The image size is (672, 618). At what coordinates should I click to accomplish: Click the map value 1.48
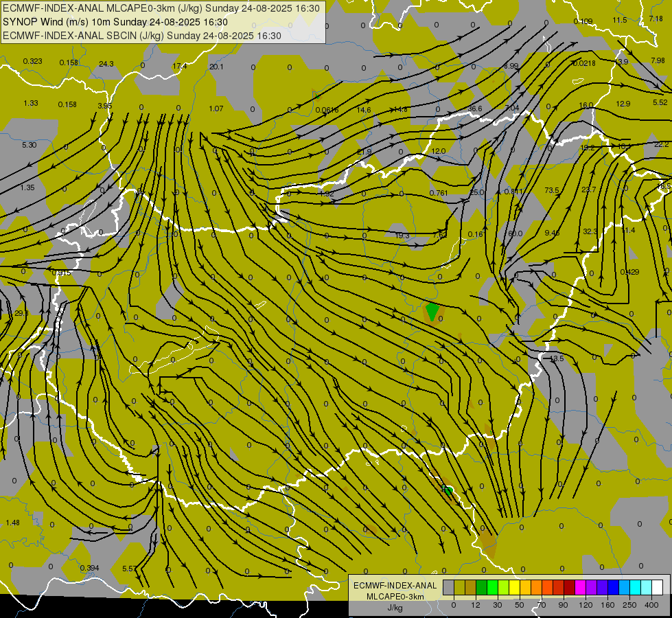pos(13,523)
